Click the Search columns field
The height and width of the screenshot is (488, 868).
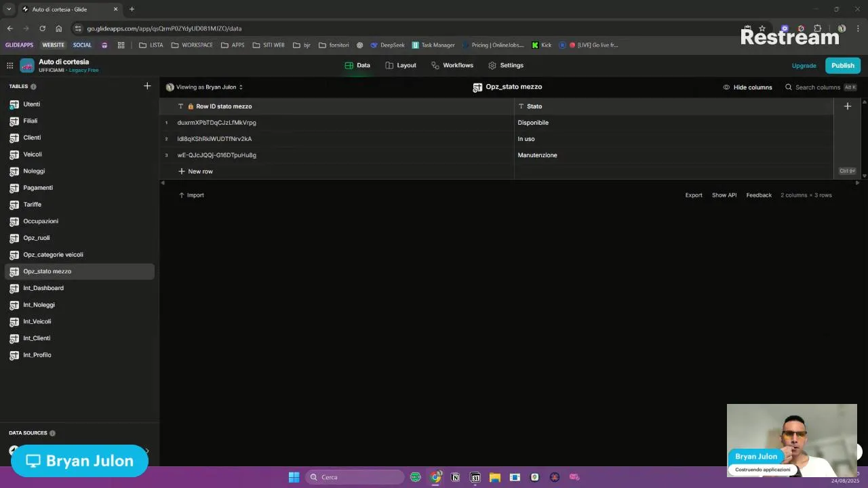tap(821, 87)
